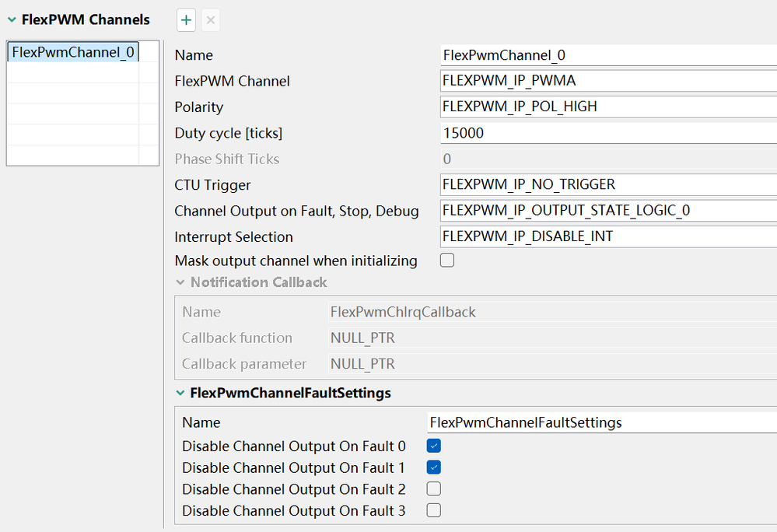This screenshot has width=777, height=532.
Task: Enable Mask output channel when initializing
Action: [x=447, y=261]
